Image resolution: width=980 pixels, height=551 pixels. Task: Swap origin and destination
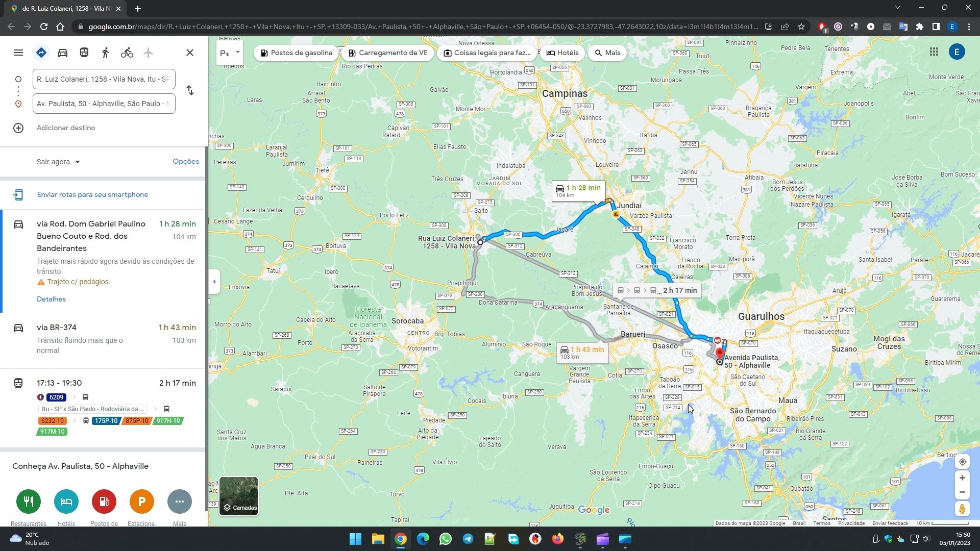[190, 90]
